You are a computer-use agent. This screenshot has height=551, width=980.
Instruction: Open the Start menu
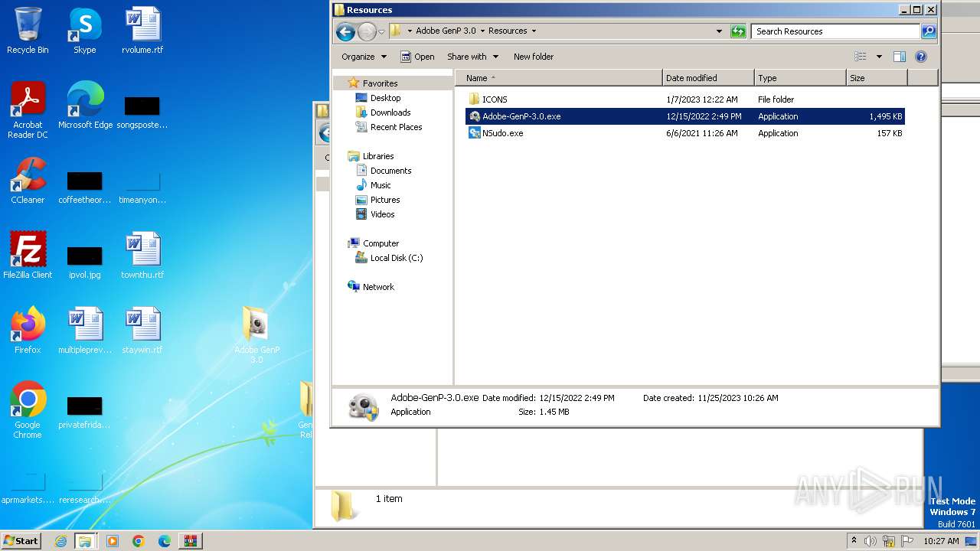(x=21, y=541)
